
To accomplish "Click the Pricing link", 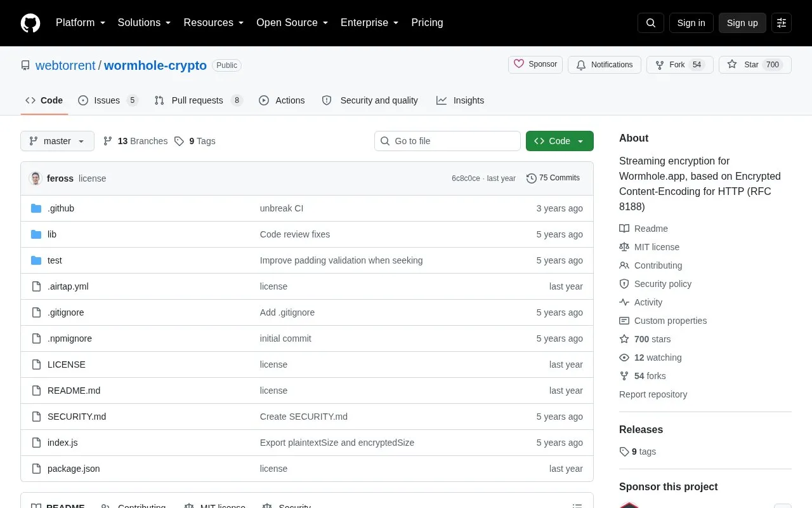I will [x=427, y=23].
